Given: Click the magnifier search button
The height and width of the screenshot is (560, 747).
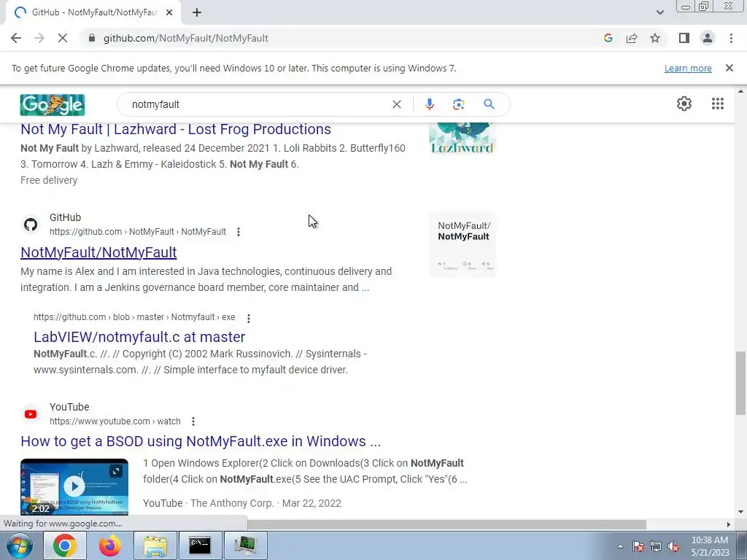Looking at the screenshot, I should pos(489,104).
